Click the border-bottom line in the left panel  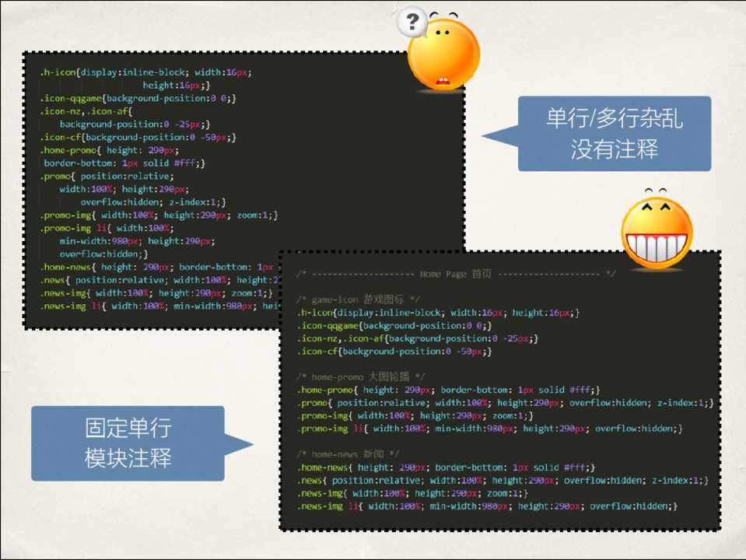(x=124, y=163)
